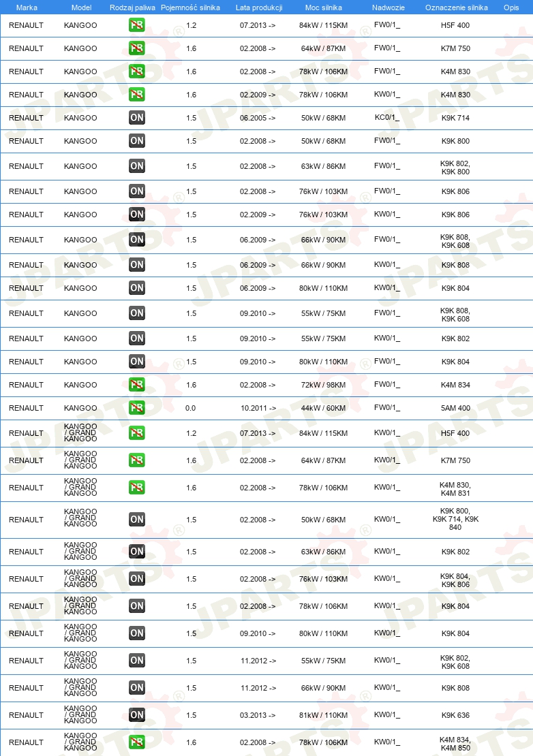Click the Pojemność silnika column header

click(191, 7)
